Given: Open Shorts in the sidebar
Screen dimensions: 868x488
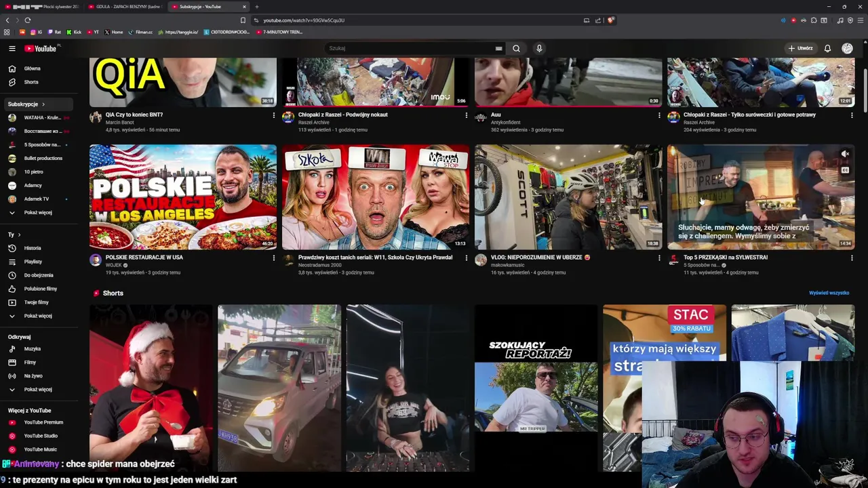Looking at the screenshot, I should (37, 82).
